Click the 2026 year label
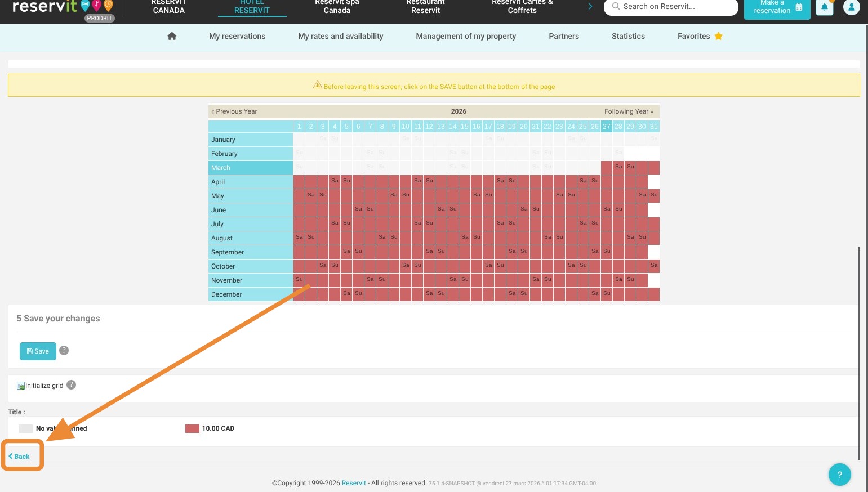This screenshot has height=492, width=868. click(459, 111)
